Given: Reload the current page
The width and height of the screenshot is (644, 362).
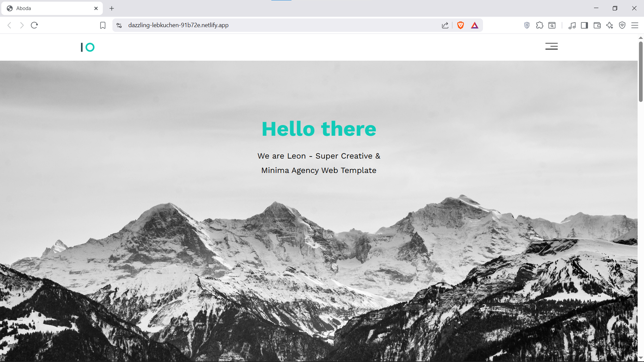Looking at the screenshot, I should [34, 25].
